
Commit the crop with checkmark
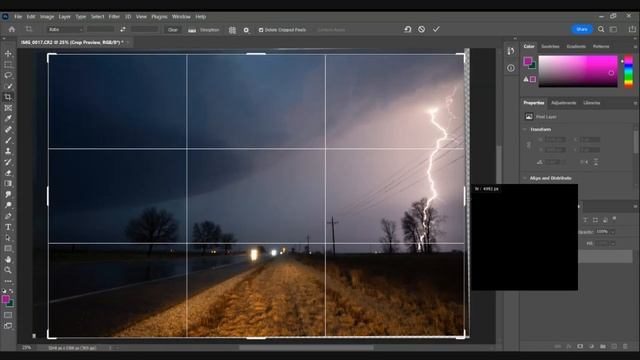pos(436,29)
